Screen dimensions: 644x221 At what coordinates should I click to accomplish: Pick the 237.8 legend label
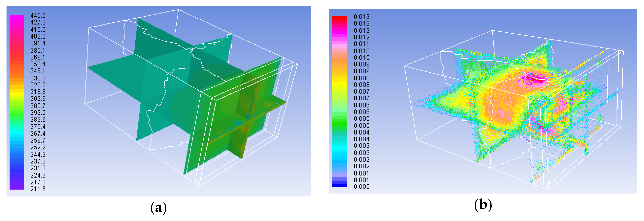tap(38, 161)
